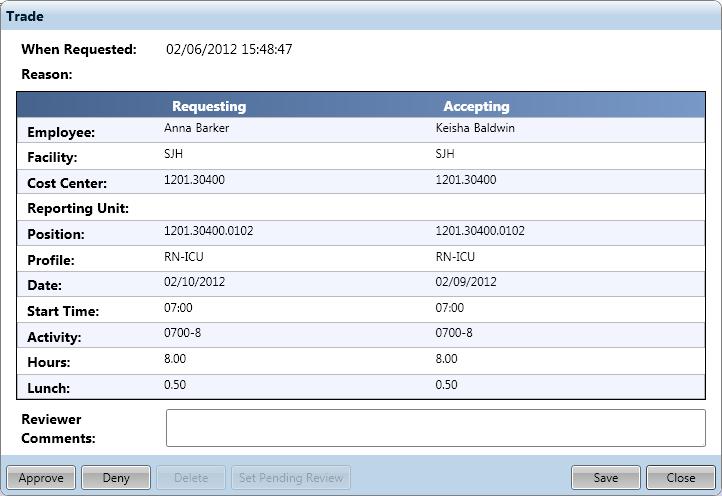Click the Set Pending Review button
722x496 pixels.
tap(291, 478)
